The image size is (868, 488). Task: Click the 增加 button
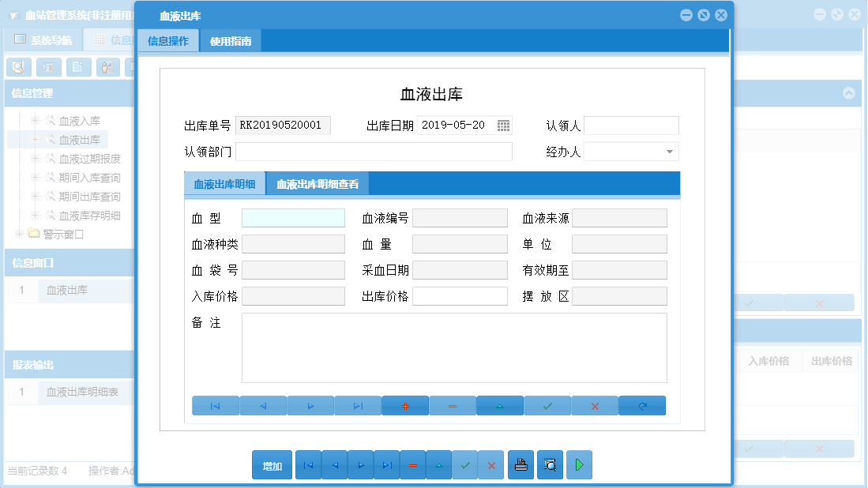point(271,465)
